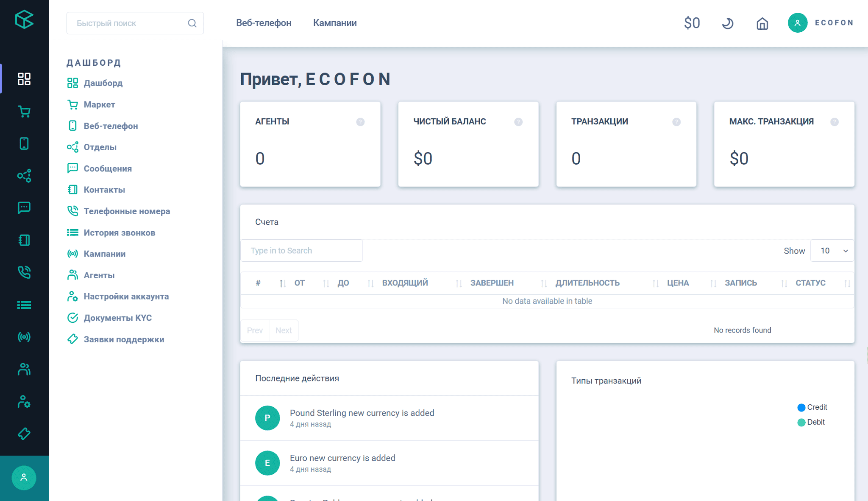This screenshot has height=501, width=868.
Task: Click the search magnifier icon in quick search
Action: [x=192, y=23]
